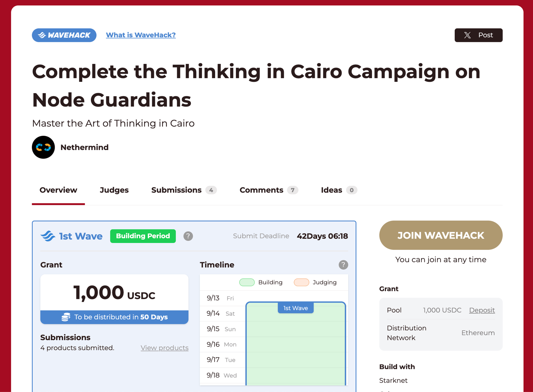The width and height of the screenshot is (533, 392).
Task: Click the WaveHack logo badge
Action: [x=64, y=35]
